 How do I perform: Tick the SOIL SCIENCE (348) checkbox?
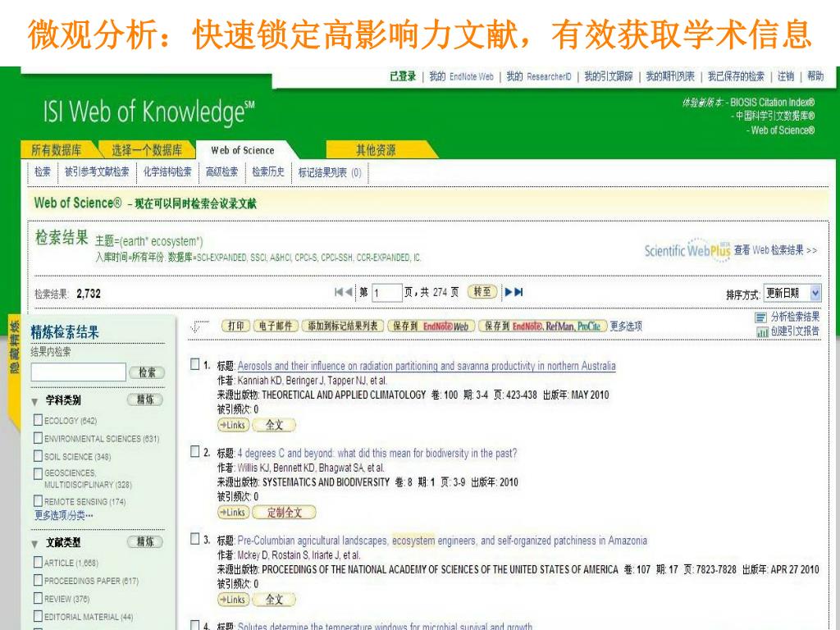pos(38,456)
